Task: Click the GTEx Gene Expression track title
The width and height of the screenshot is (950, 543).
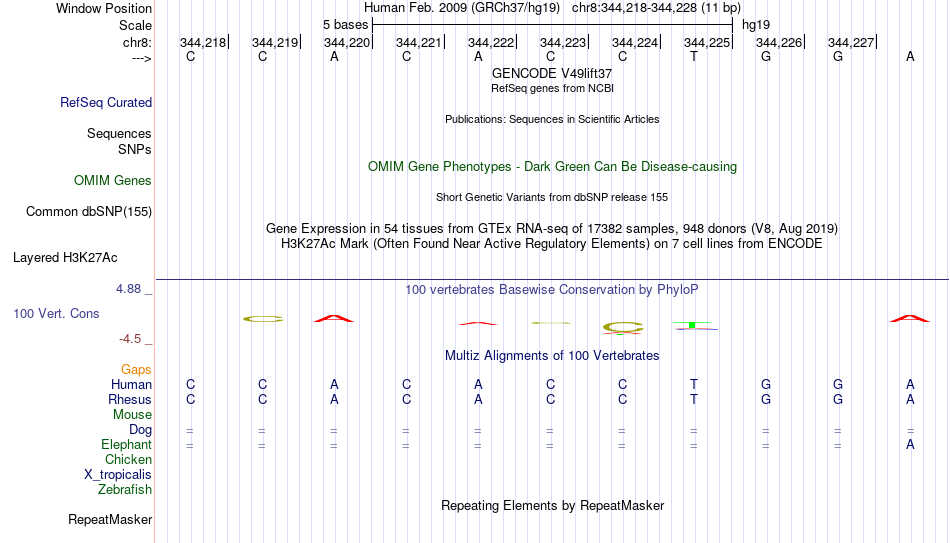Action: click(x=552, y=228)
